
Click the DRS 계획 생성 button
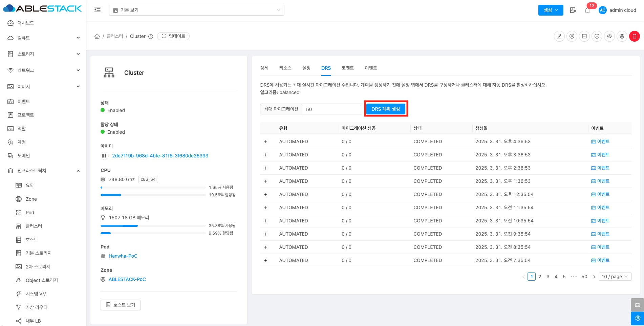tap(386, 109)
